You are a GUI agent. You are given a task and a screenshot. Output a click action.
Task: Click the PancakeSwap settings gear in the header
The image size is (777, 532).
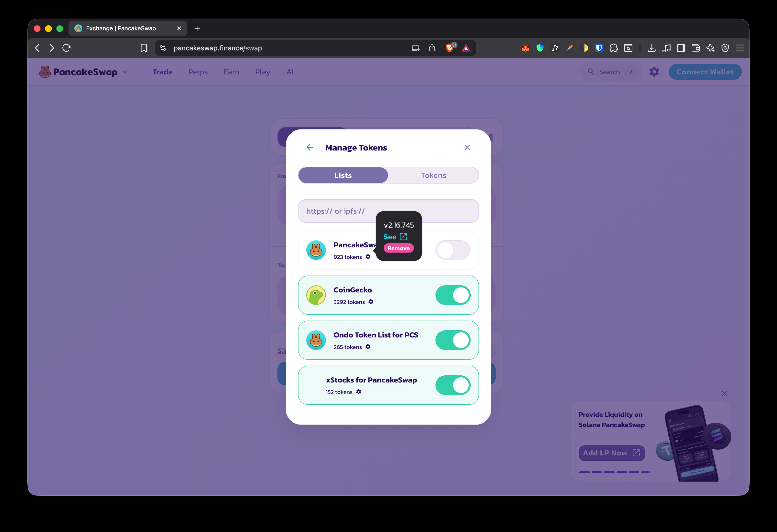point(654,72)
